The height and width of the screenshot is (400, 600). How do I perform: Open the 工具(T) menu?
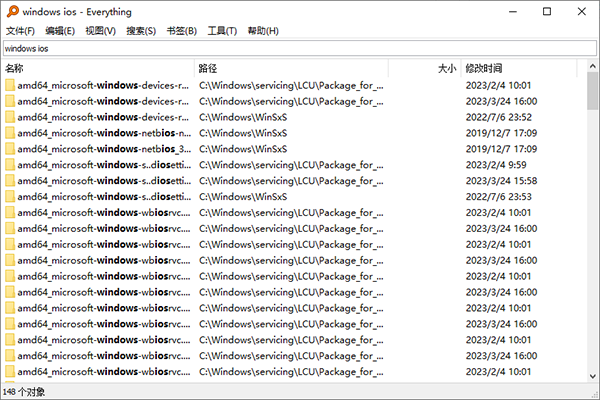point(222,31)
